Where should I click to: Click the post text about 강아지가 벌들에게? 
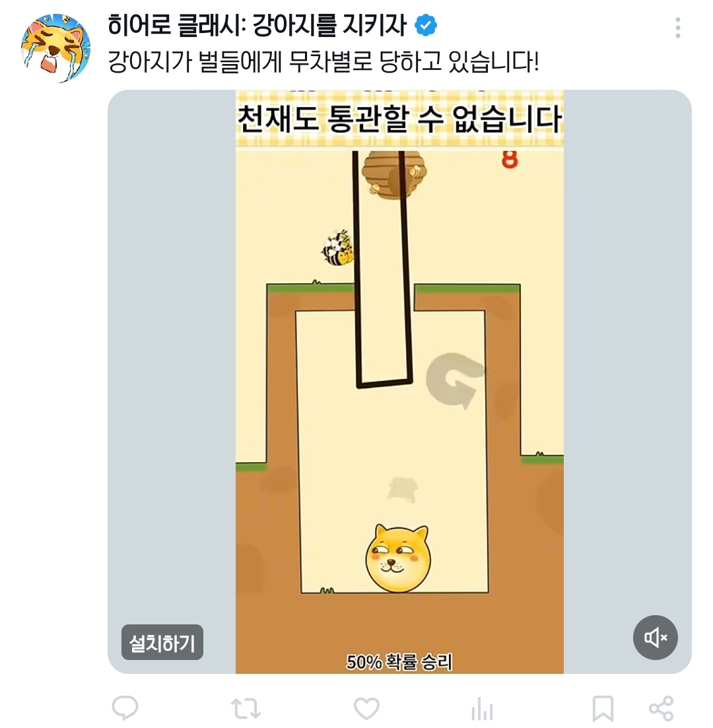(x=323, y=62)
